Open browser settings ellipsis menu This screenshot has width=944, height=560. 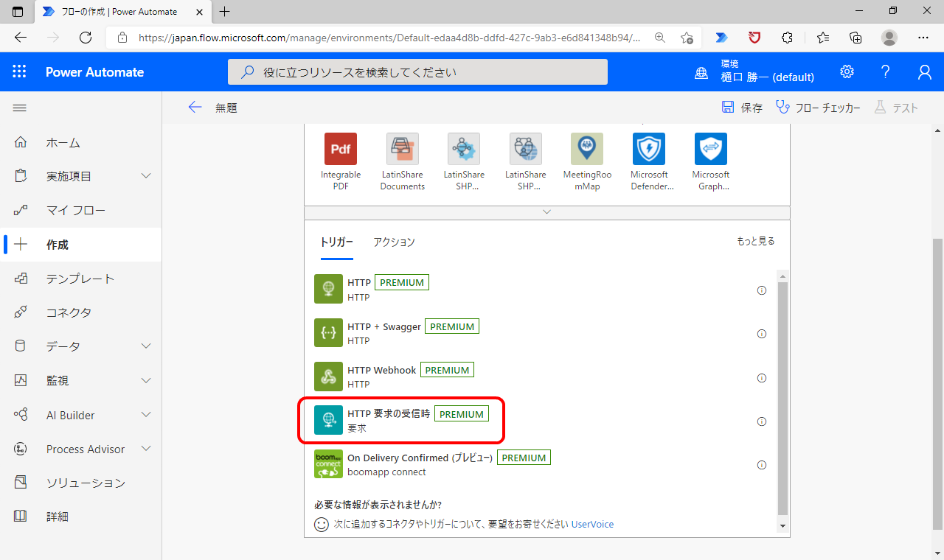tap(923, 38)
